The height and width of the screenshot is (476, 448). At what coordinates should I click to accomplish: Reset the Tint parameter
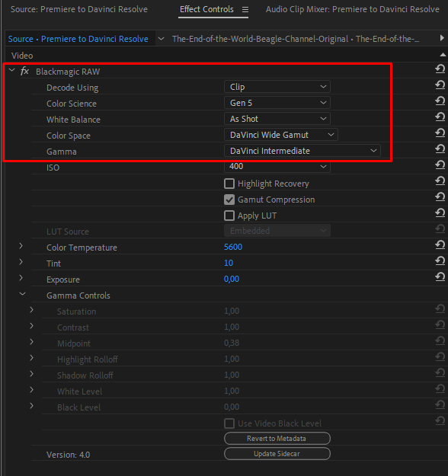click(440, 260)
